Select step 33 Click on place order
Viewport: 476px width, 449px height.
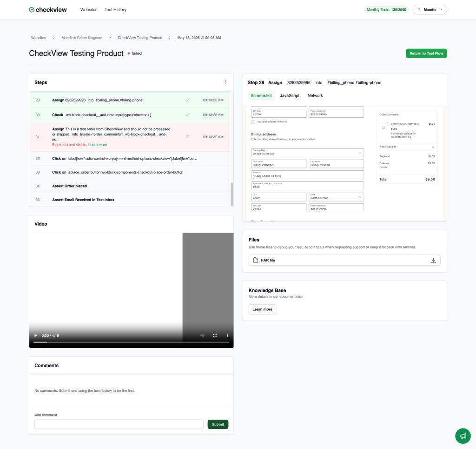(x=130, y=172)
